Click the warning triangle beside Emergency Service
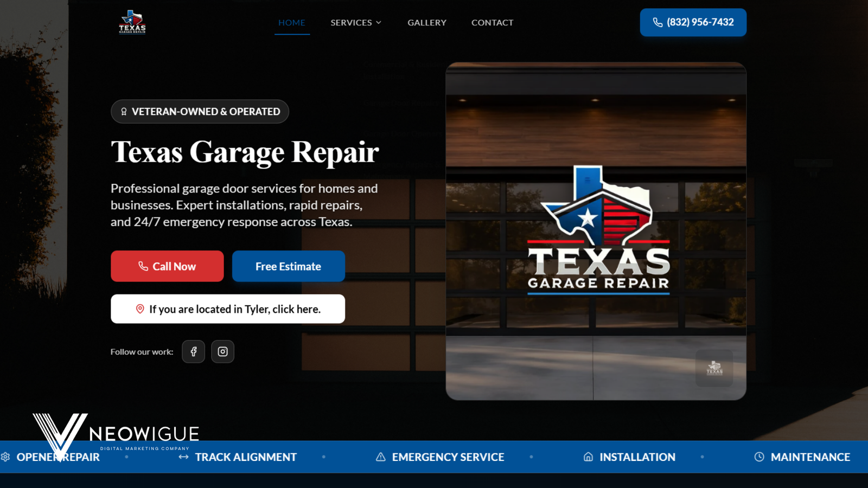The image size is (868, 488). coord(381,457)
